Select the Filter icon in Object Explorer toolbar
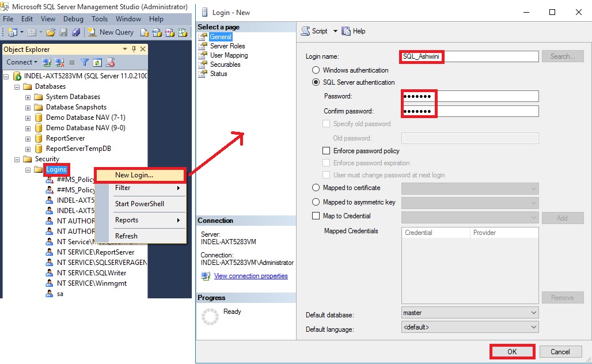Image resolution: width=592 pixels, height=364 pixels. point(85,62)
